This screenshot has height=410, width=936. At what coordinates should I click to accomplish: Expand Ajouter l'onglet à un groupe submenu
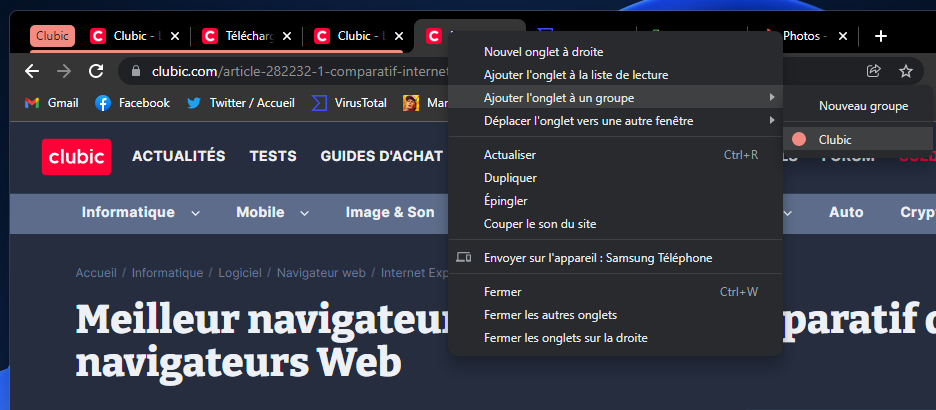pyautogui.click(x=615, y=98)
